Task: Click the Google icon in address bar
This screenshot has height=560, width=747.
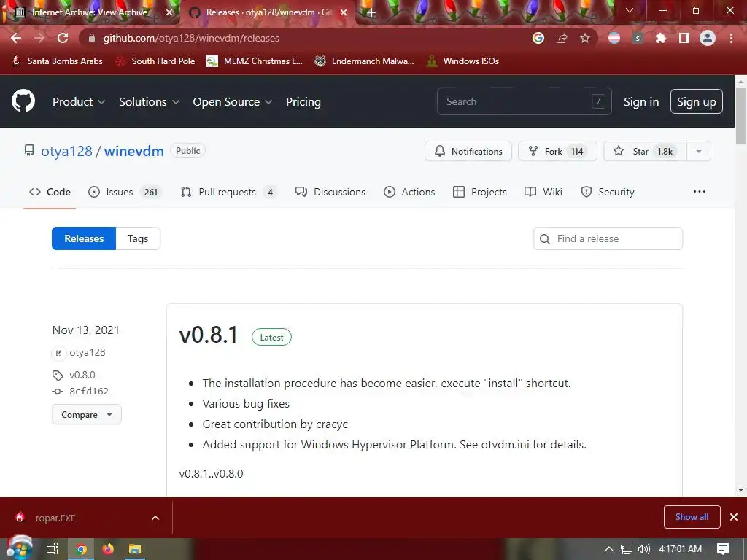Action: [538, 38]
